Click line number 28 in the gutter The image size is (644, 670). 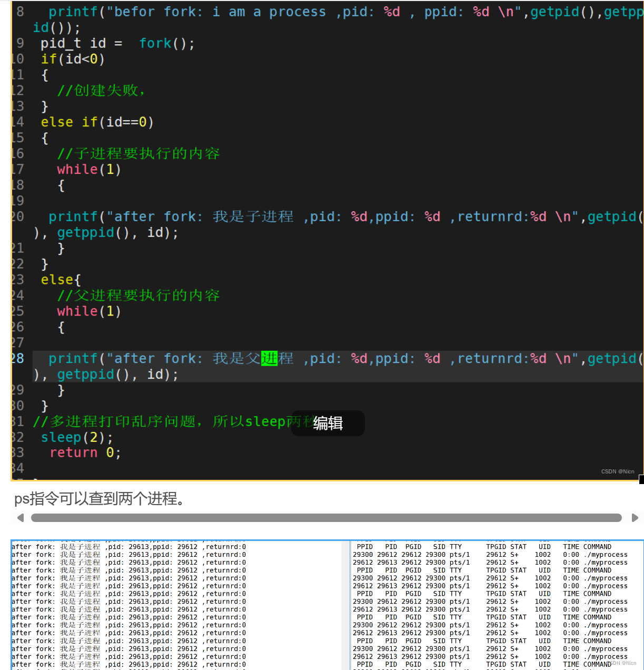click(x=17, y=358)
